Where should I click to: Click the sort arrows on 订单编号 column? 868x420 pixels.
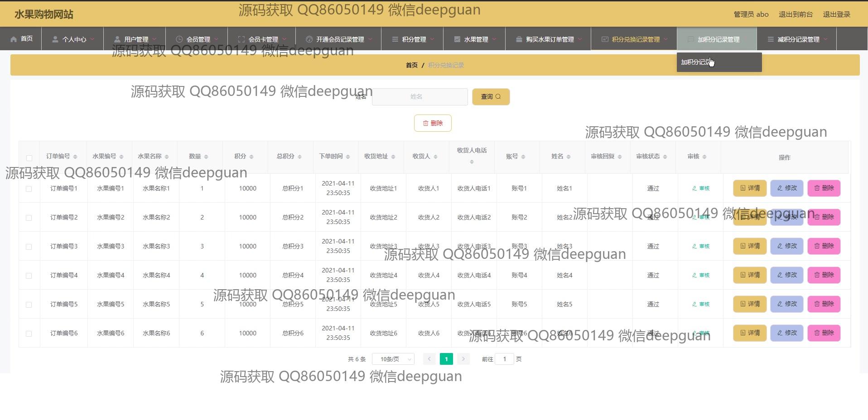[x=75, y=157]
